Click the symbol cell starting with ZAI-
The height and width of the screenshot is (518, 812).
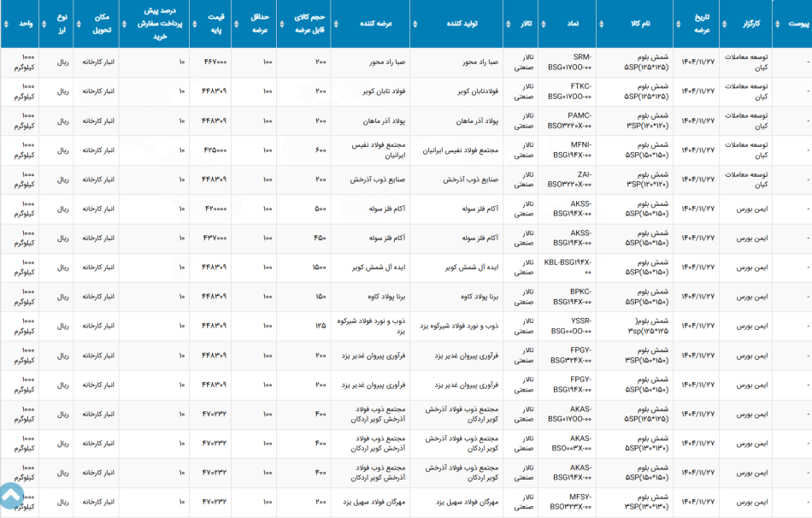tap(569, 180)
